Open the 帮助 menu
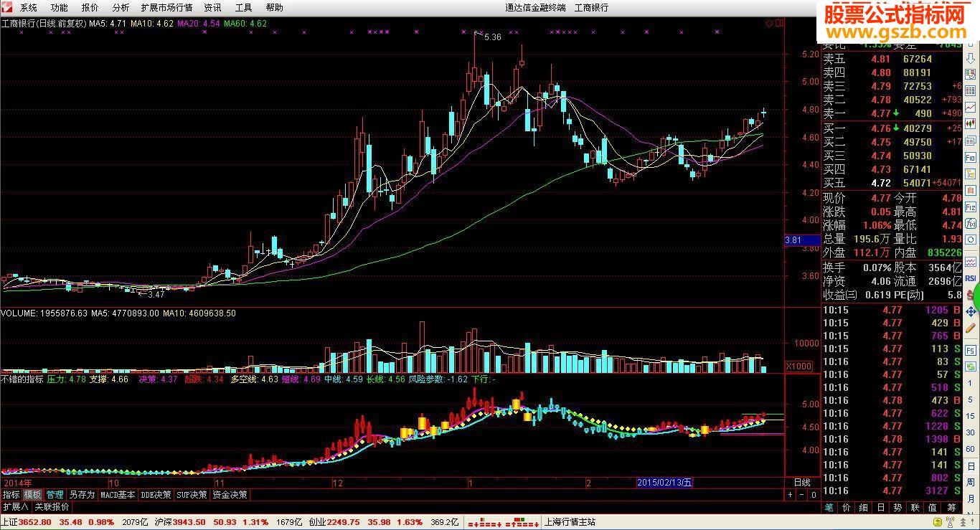The image size is (980, 530). tap(275, 7)
